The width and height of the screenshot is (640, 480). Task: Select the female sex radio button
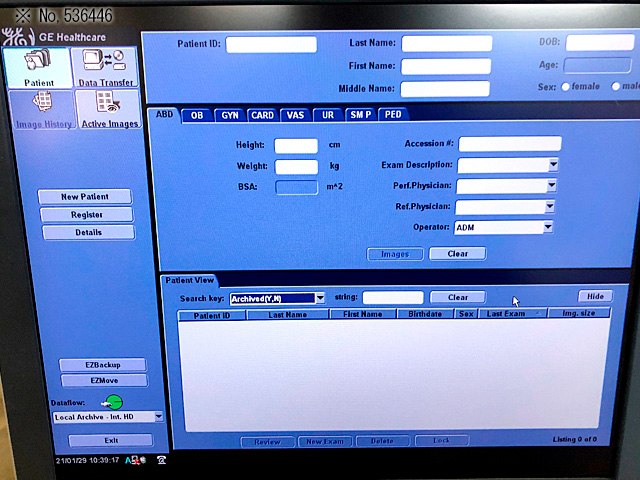click(565, 87)
